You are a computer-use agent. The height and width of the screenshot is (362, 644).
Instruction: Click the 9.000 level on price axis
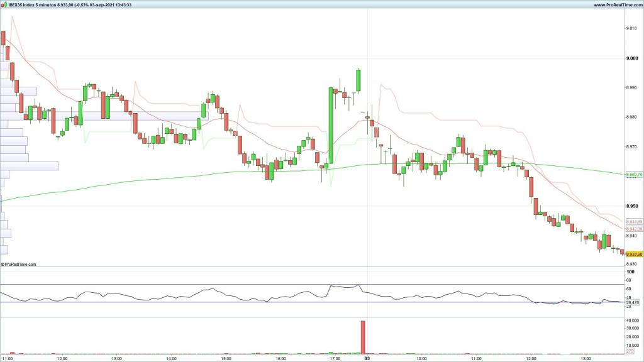631,58
